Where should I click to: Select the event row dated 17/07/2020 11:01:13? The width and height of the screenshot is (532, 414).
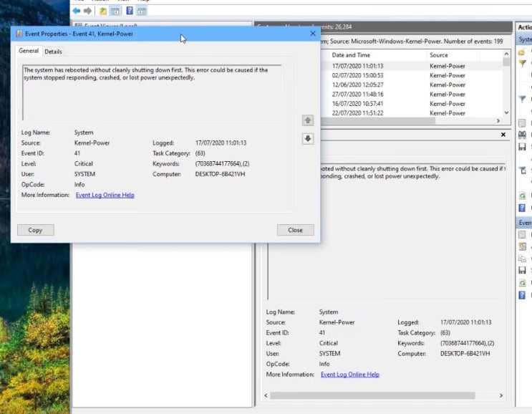[x=411, y=66]
